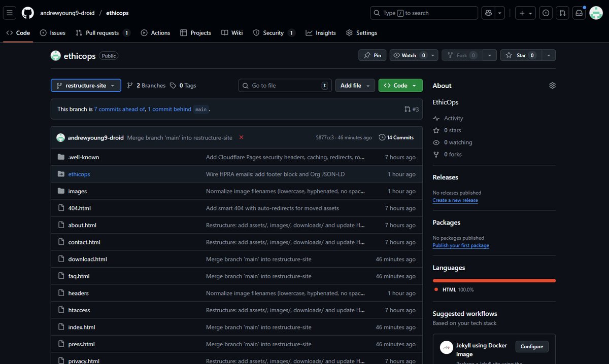
Task: Open user avatar menu in header
Action: [596, 13]
